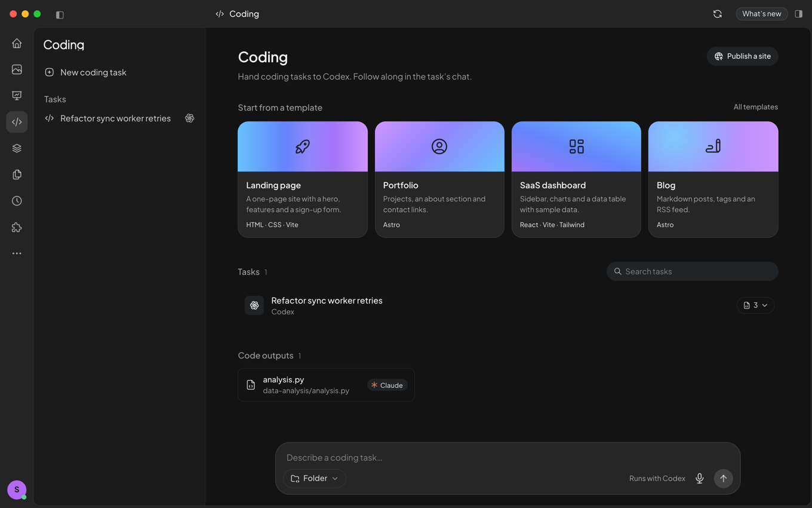Open the Folder dropdown in the composer
The width and height of the screenshot is (812, 508).
pos(315,478)
